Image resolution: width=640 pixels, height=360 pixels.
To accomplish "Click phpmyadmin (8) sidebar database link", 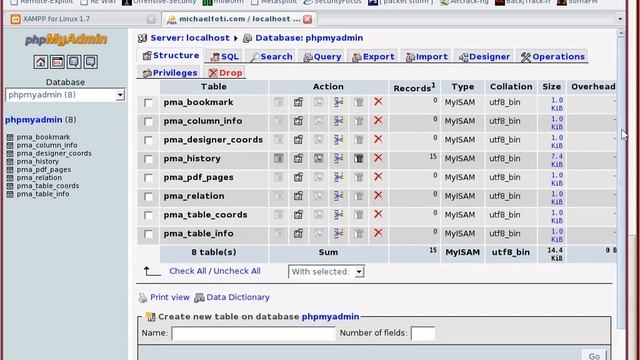I will (40, 120).
